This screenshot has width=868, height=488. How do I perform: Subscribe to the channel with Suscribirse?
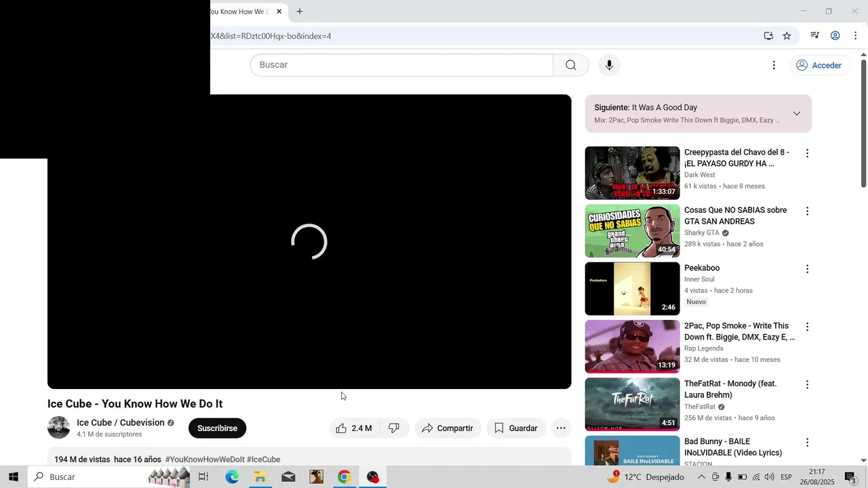[217, 428]
